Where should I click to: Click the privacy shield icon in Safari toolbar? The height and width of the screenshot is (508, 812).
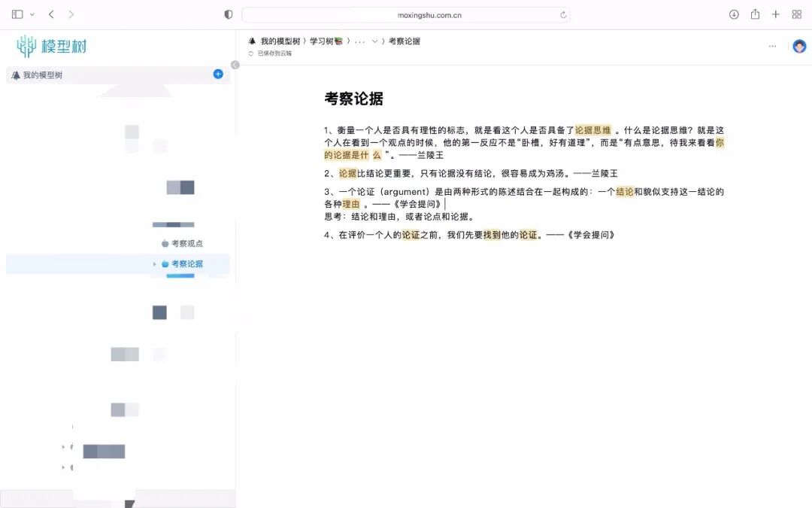228,14
